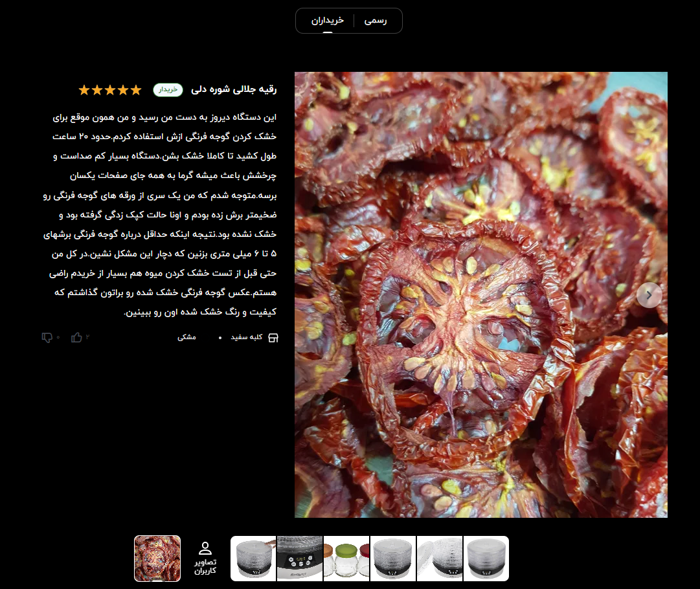Screen dimensions: 700x589
Task: Click the green خریدار buyer badge
Action: point(168,90)
